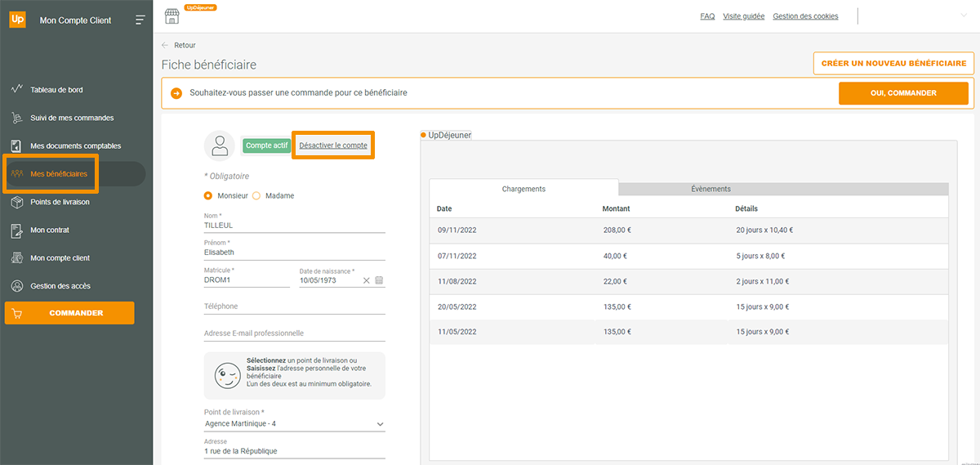Clear the date of birth with X icon
The width and height of the screenshot is (980, 465).
(x=367, y=280)
